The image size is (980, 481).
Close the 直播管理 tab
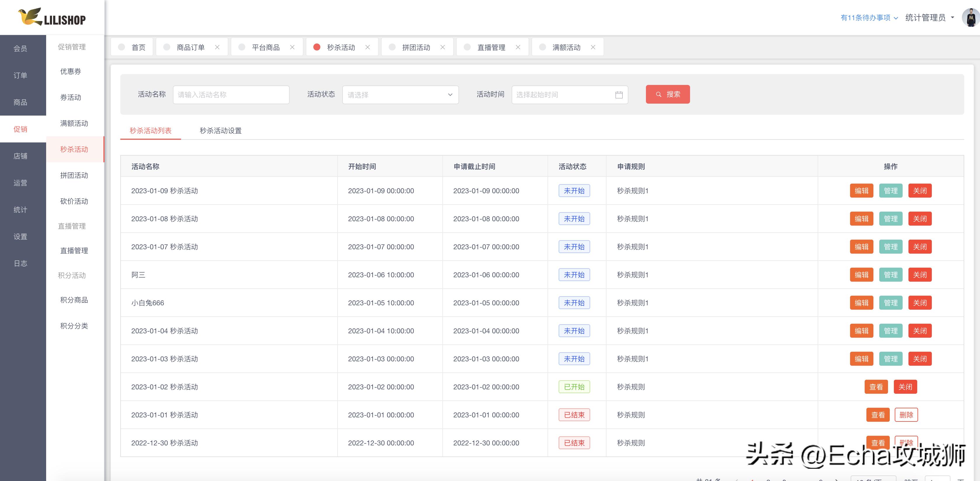[x=518, y=47]
